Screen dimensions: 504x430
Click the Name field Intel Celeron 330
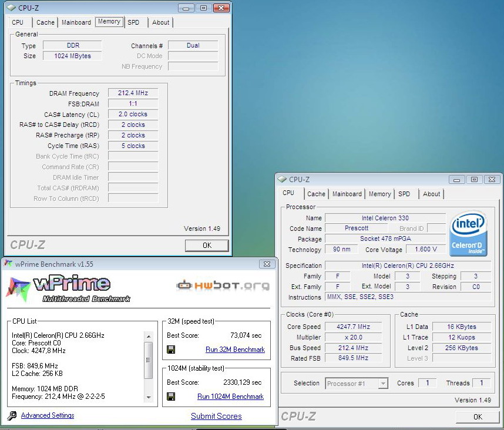385,218
